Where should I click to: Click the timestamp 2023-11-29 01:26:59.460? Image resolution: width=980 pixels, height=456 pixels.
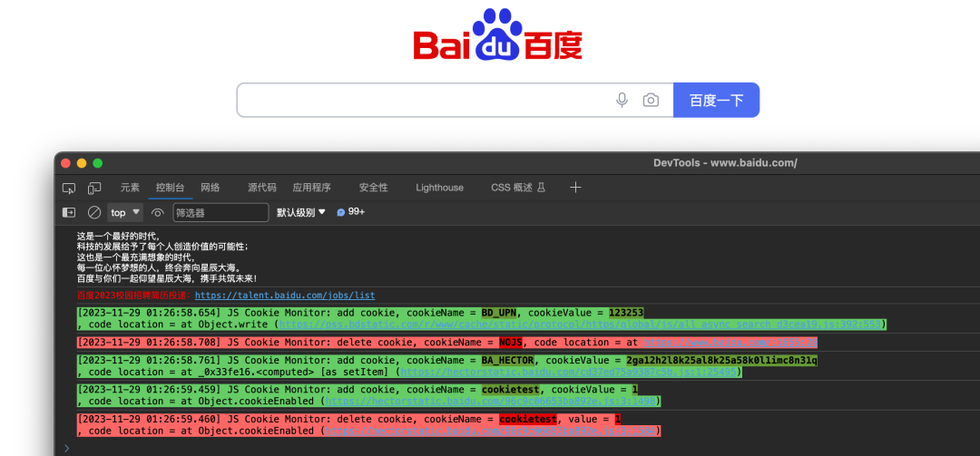pyautogui.click(x=148, y=419)
